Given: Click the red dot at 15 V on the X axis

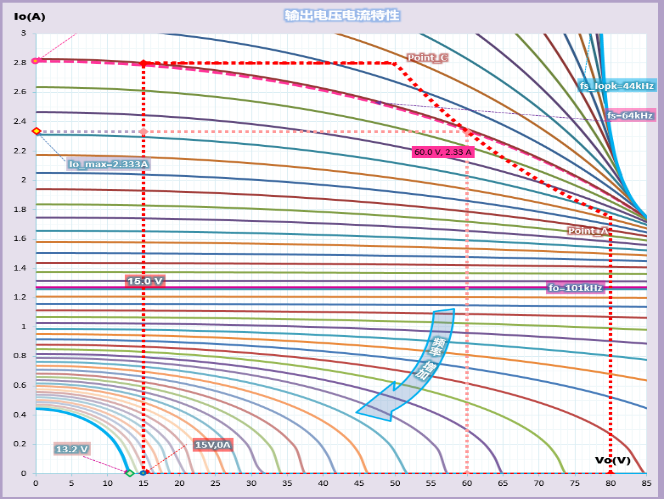Looking at the screenshot, I should pos(144,472).
